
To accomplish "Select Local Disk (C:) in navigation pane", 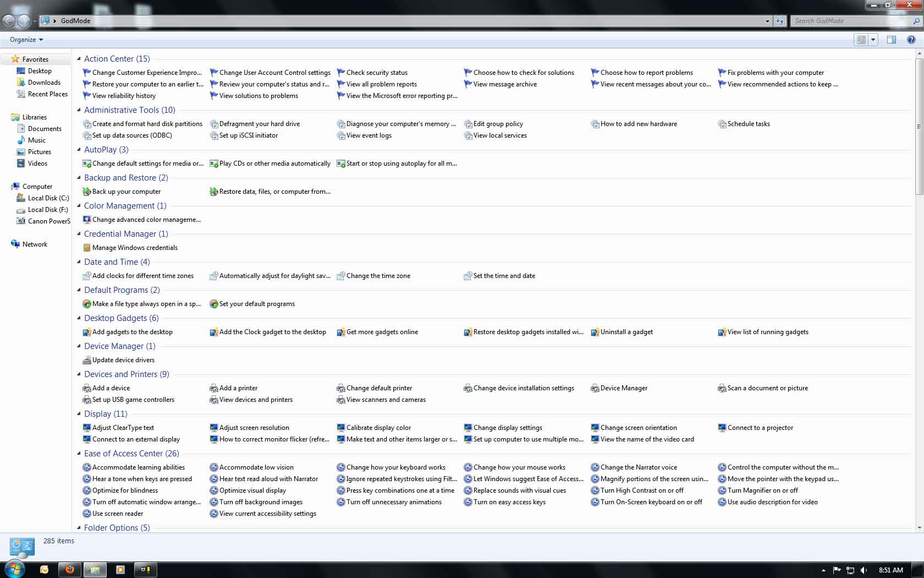I will [48, 198].
